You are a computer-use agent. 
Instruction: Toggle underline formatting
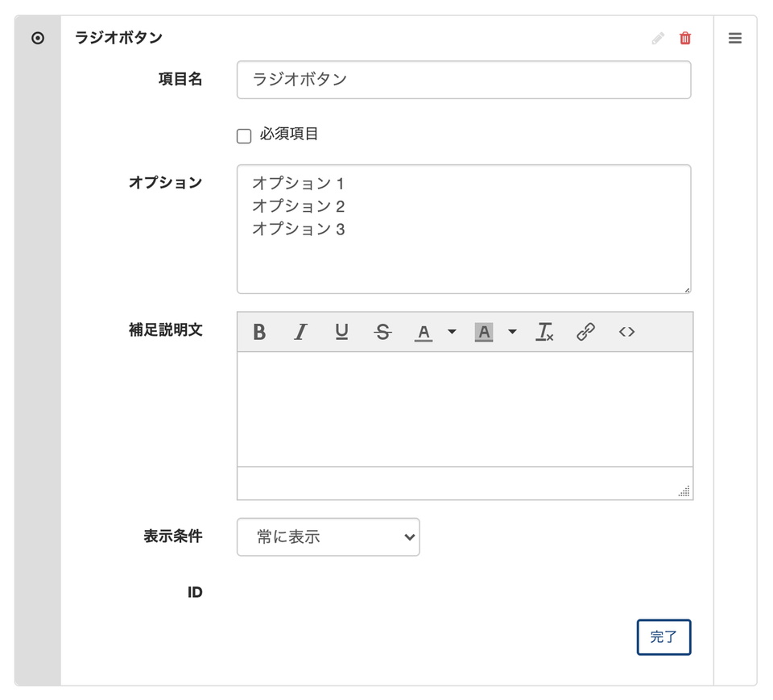(341, 332)
